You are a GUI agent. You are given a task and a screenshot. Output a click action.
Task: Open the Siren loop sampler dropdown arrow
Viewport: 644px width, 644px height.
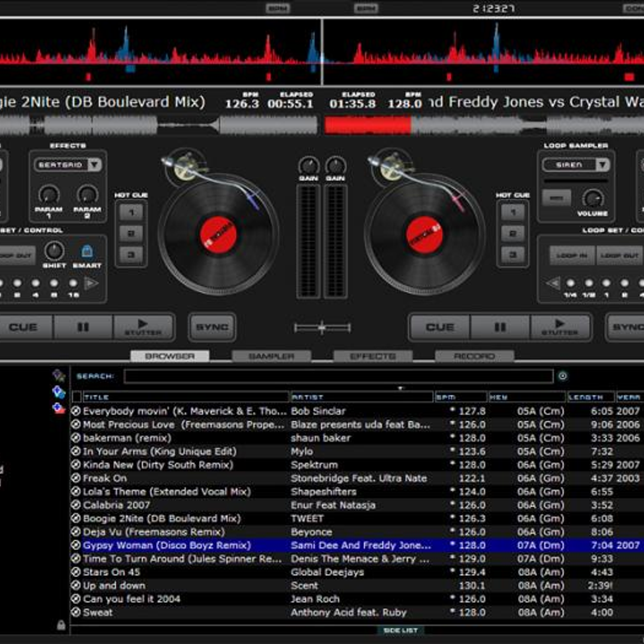point(603,165)
